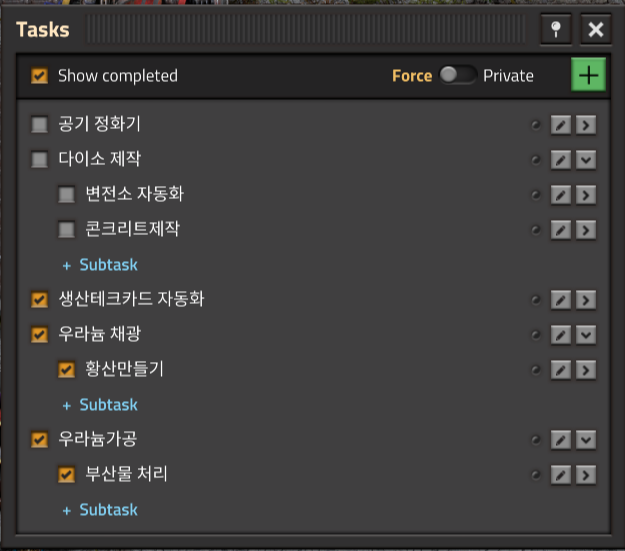Open edit for 부산물 처리 subtask

[x=561, y=475]
